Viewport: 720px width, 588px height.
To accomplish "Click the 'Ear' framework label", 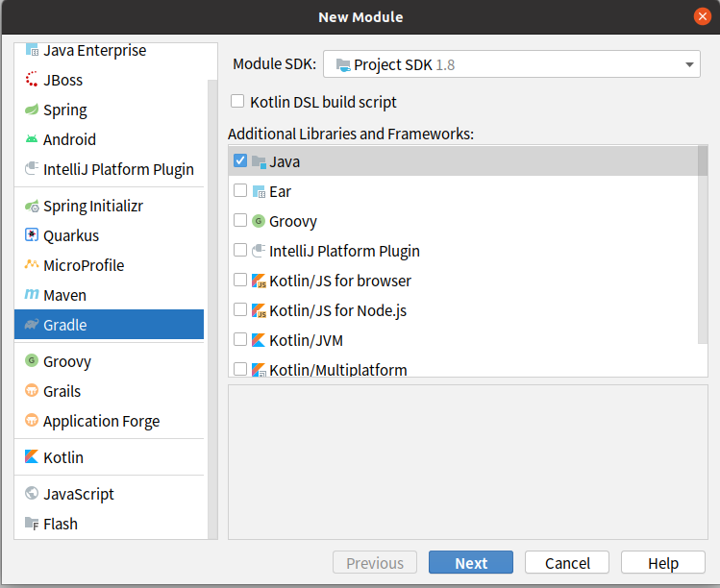I will tap(280, 191).
